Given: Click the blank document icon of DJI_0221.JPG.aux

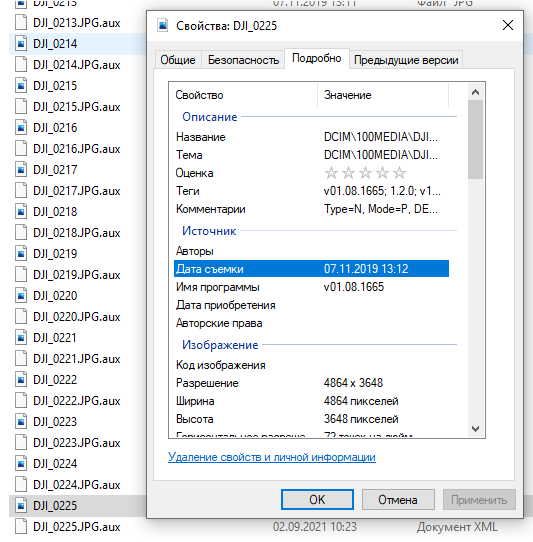Looking at the screenshot, I should pyautogui.click(x=21, y=359).
